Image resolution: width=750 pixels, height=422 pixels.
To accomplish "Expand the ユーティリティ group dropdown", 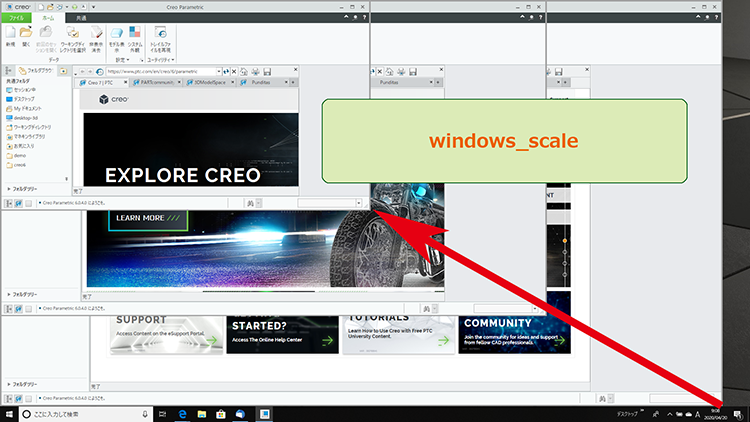I will 161,60.
